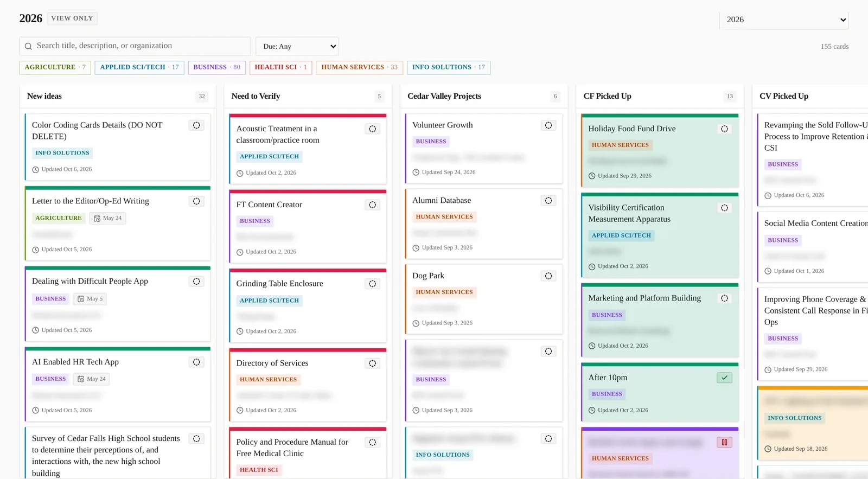Filter by INFO SOLUTIONS category chip

click(x=449, y=67)
